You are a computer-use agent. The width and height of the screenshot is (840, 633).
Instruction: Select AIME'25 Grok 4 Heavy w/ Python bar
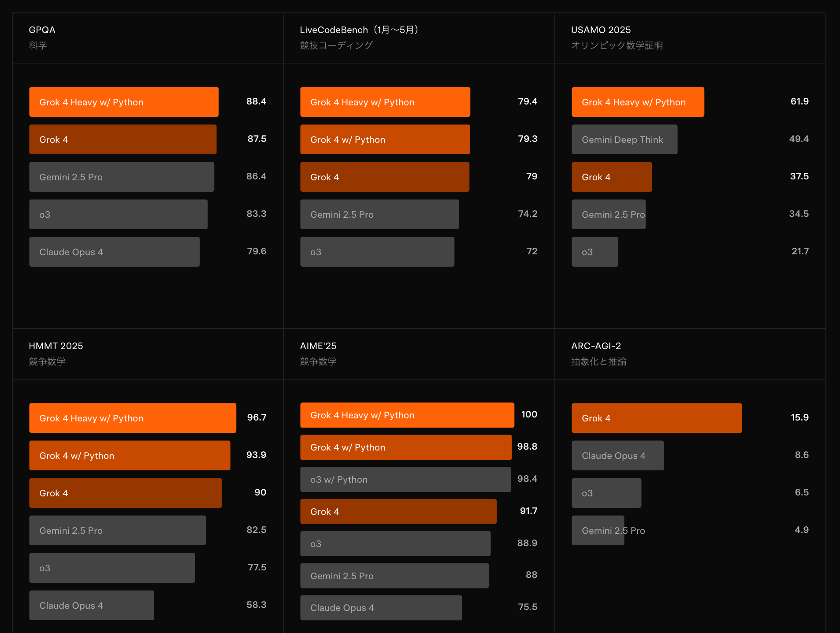(x=407, y=415)
